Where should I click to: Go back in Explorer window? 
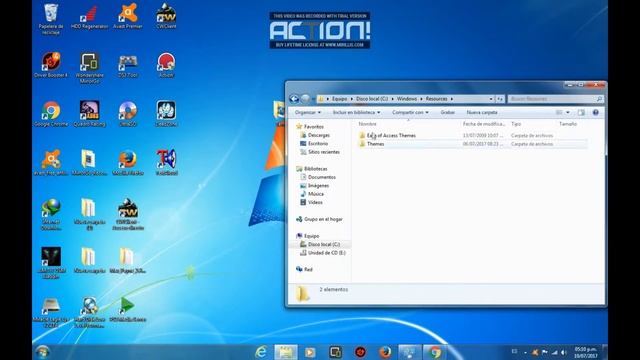294,99
